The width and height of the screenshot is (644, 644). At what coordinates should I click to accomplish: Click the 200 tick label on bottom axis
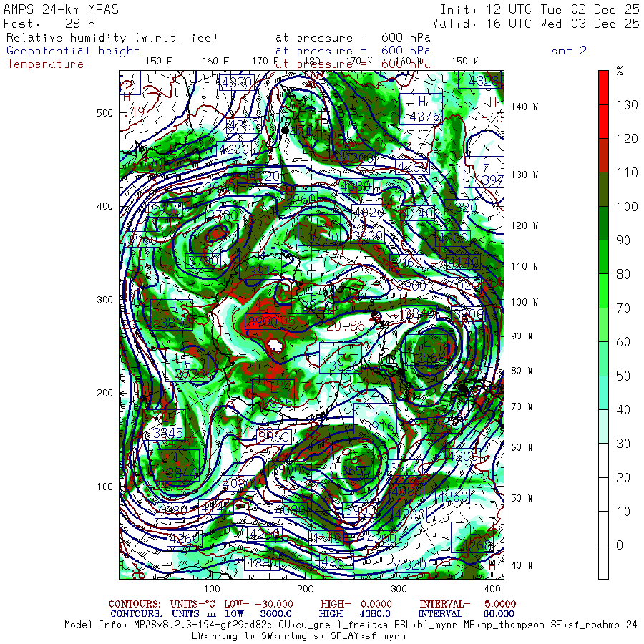tap(305, 589)
